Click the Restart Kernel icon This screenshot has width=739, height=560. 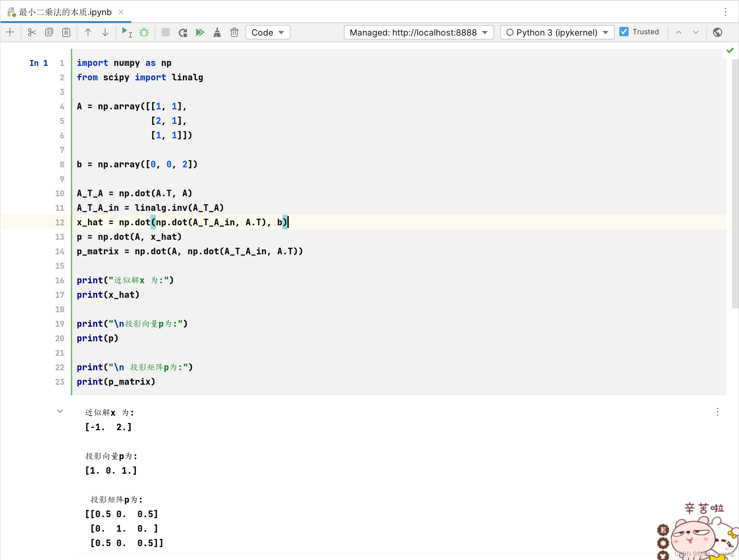tap(183, 32)
